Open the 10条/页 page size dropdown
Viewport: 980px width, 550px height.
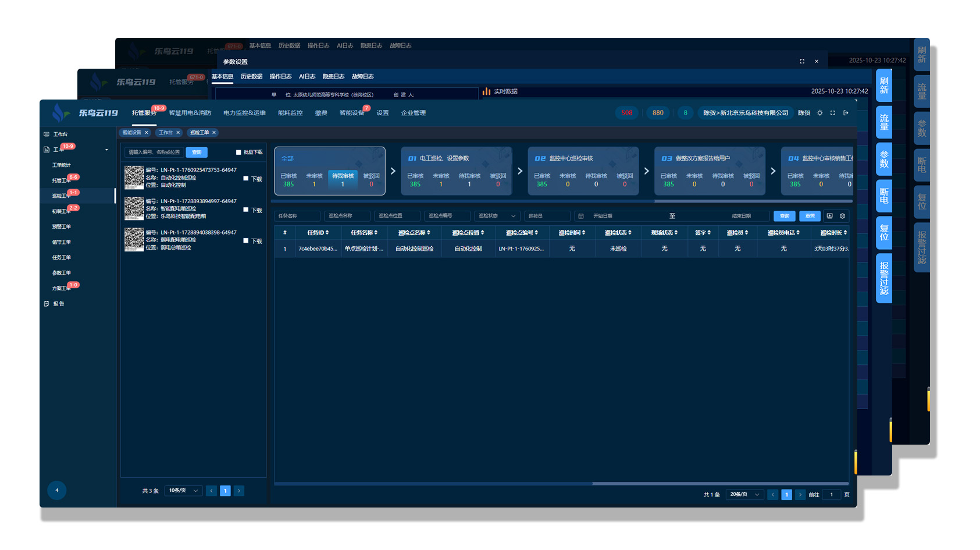[x=183, y=491]
